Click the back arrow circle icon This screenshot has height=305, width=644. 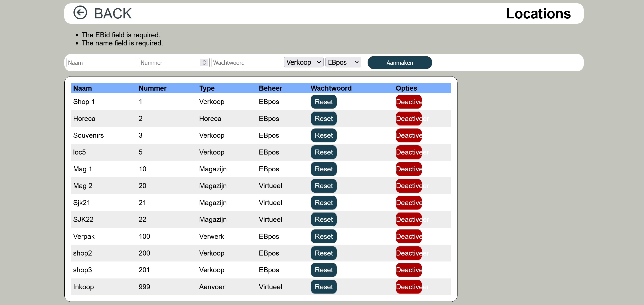[80, 13]
